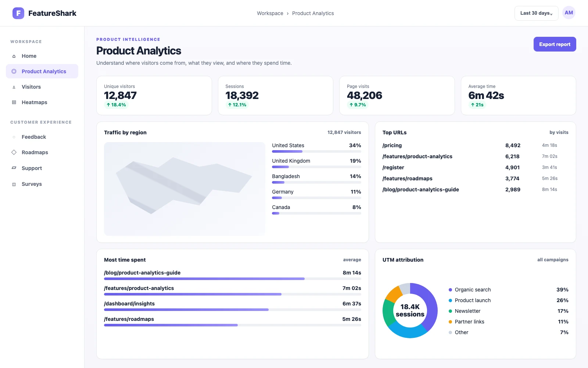The image size is (588, 368).
Task: Click the Organic search legend dot
Action: [x=450, y=290]
